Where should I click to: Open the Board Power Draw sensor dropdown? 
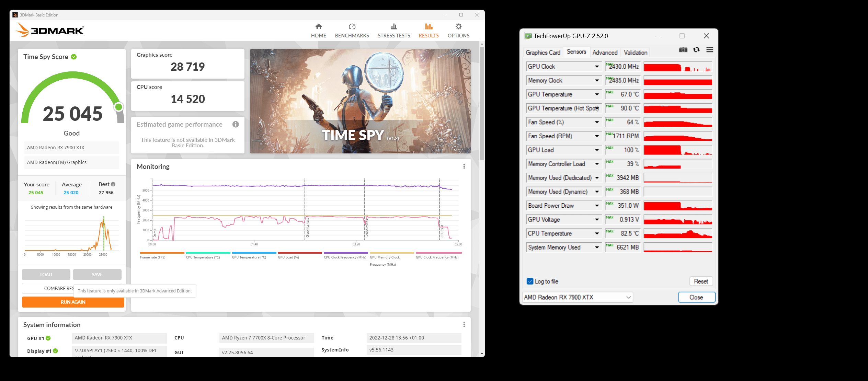point(597,206)
